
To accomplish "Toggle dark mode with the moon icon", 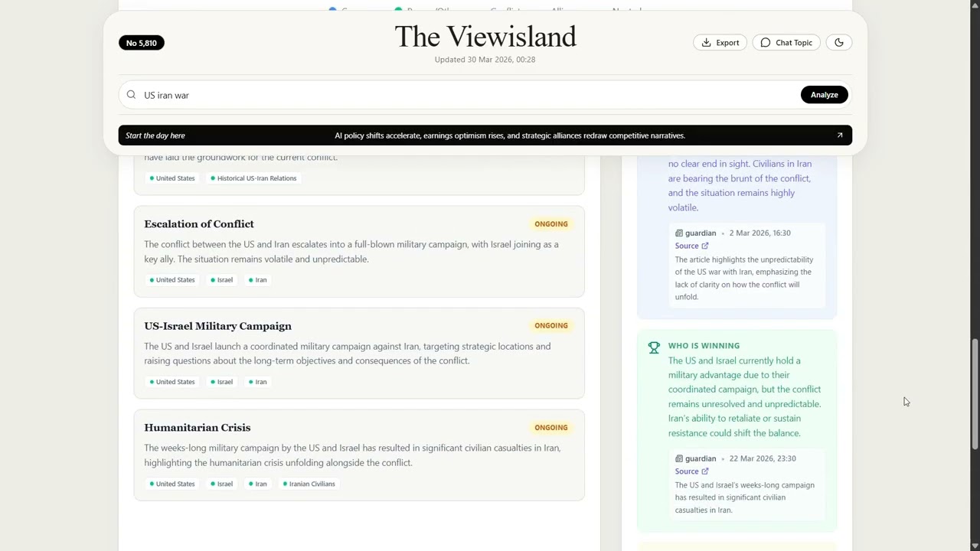I will pyautogui.click(x=839, y=43).
